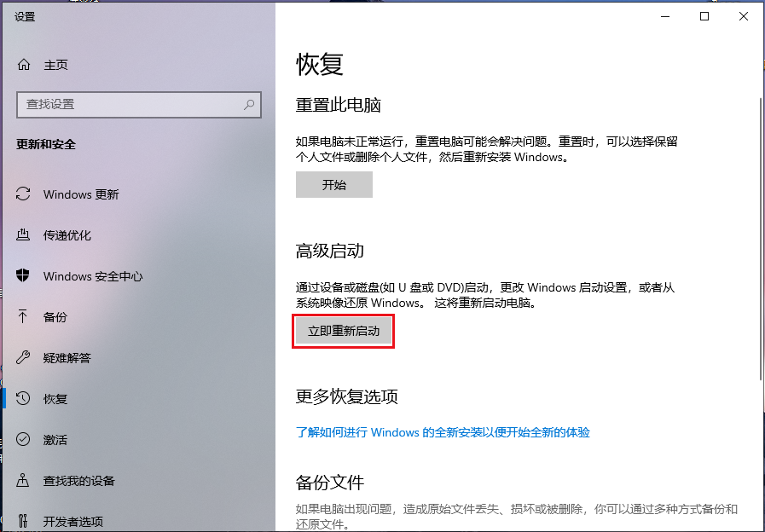Screen dimensions: 765x532
Task: Click the Activation checkmark circle icon
Action: [24, 440]
